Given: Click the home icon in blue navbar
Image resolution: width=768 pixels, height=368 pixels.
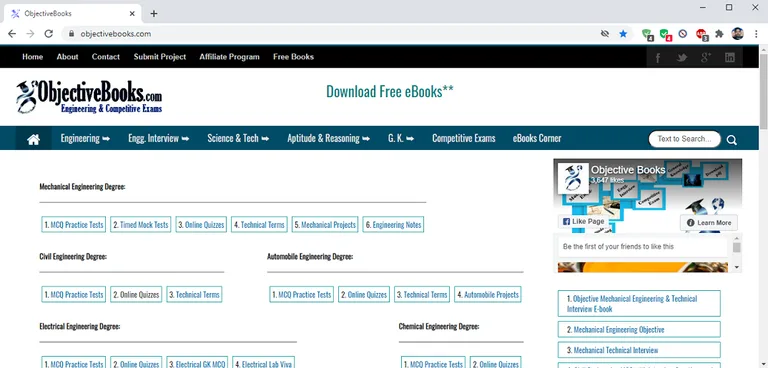Looking at the screenshot, I should point(33,139).
